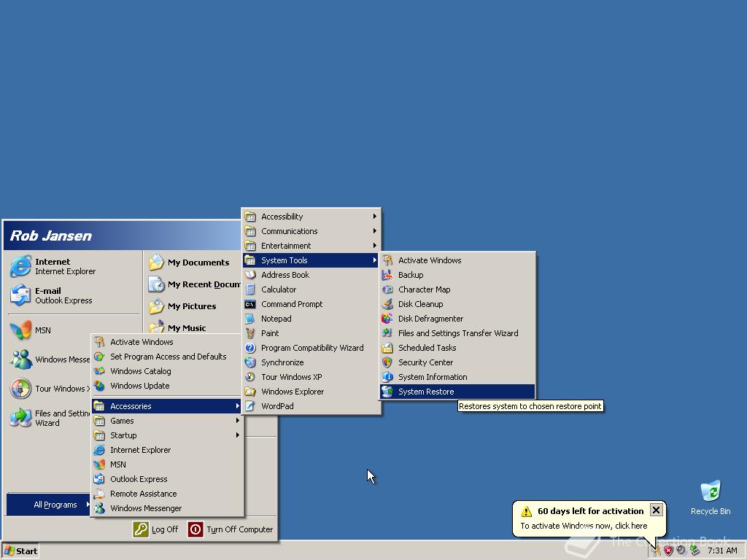Click the Backup icon in System Tools

coord(387,275)
